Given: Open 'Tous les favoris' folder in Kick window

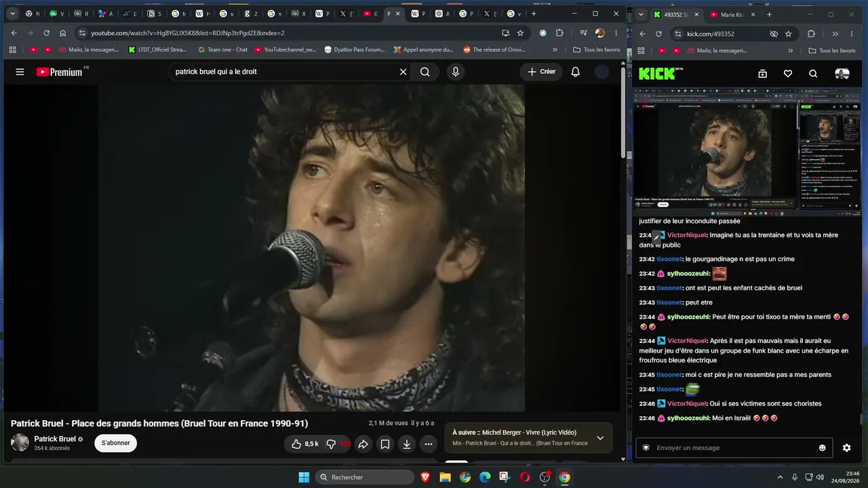Looking at the screenshot, I should pyautogui.click(x=832, y=50).
